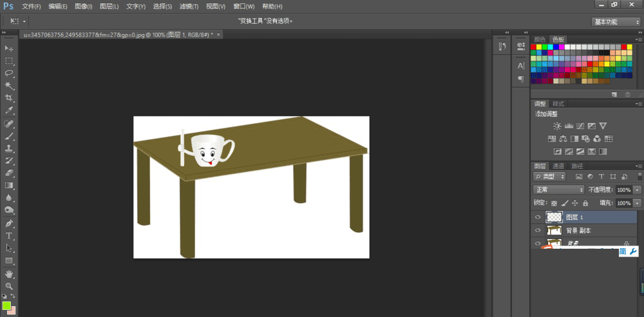Toggle type layer filter
644x317 pixels.
pyautogui.click(x=601, y=177)
